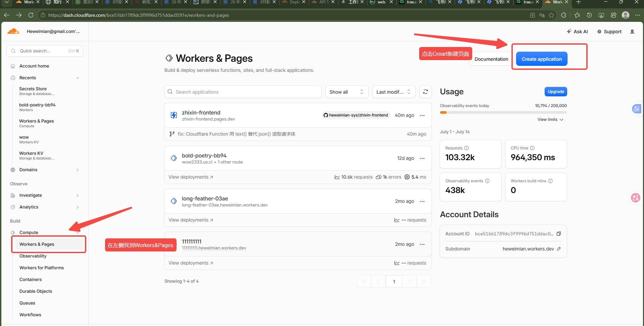This screenshot has width=644, height=326.
Task: View deployments for long-feather-03ae
Action: click(191, 220)
